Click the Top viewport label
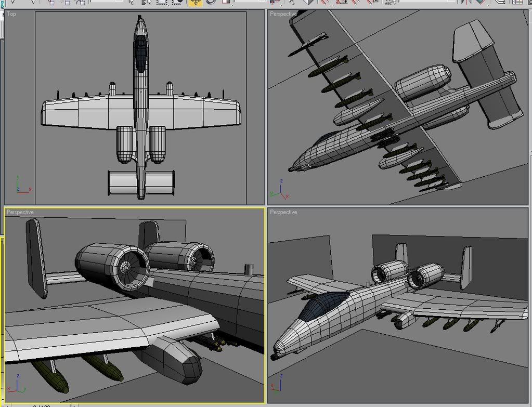Viewport: 532px width, 407px height. tap(11, 14)
